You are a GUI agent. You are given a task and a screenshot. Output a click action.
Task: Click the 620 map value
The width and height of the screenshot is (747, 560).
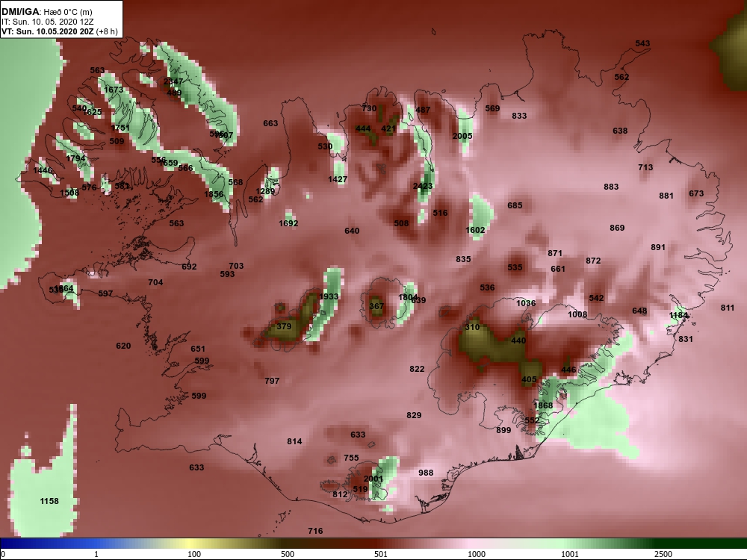click(123, 346)
